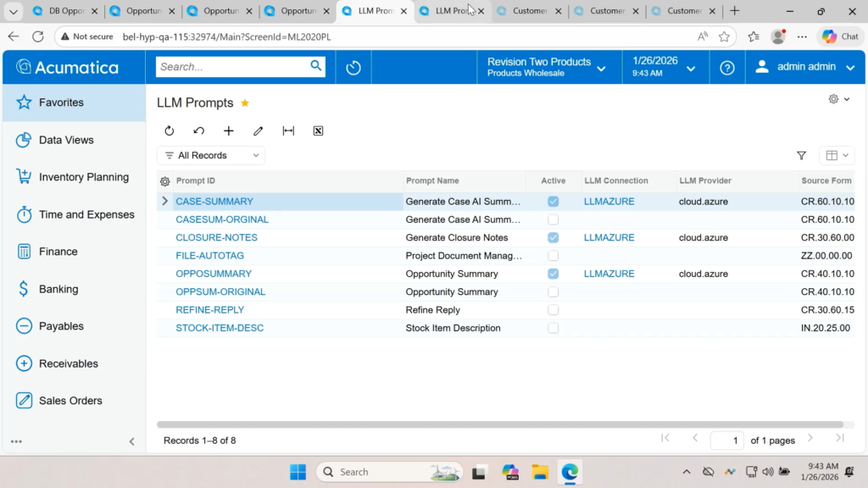The height and width of the screenshot is (488, 868).
Task: Click the horizontal scrollbar under the grid
Action: [500, 424]
